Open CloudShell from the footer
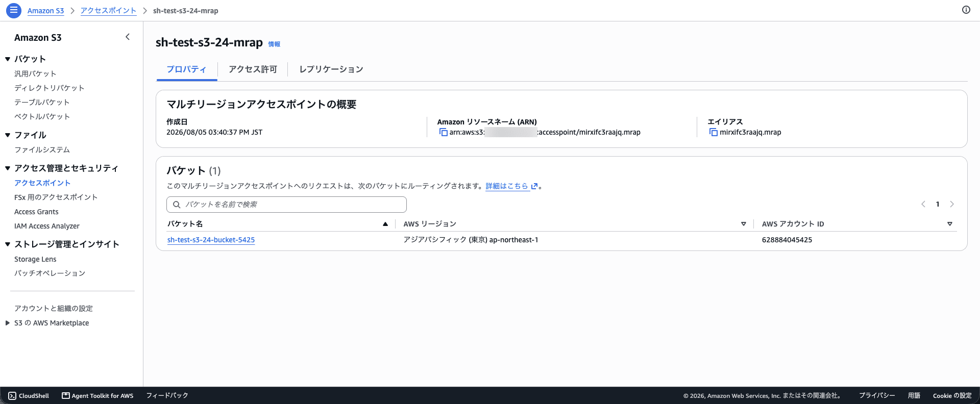 (x=29, y=396)
